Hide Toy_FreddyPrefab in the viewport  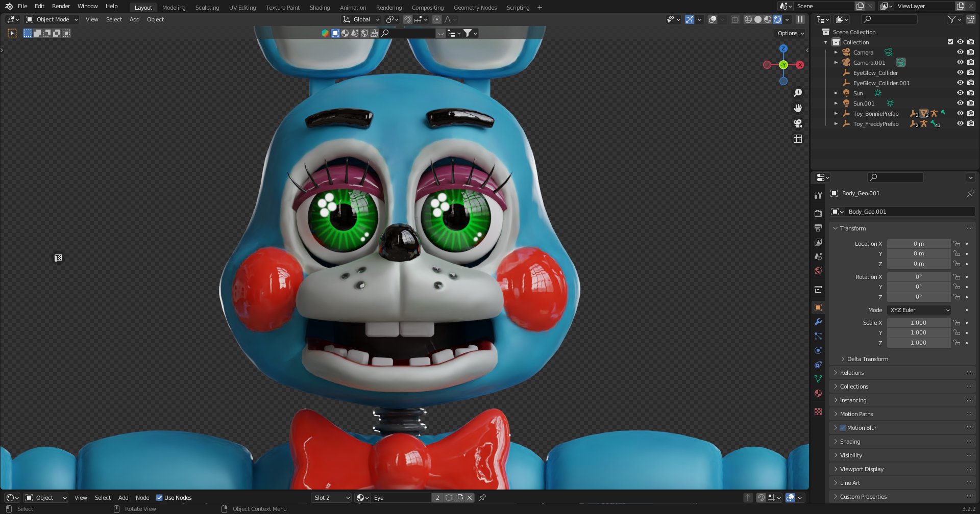pos(960,123)
